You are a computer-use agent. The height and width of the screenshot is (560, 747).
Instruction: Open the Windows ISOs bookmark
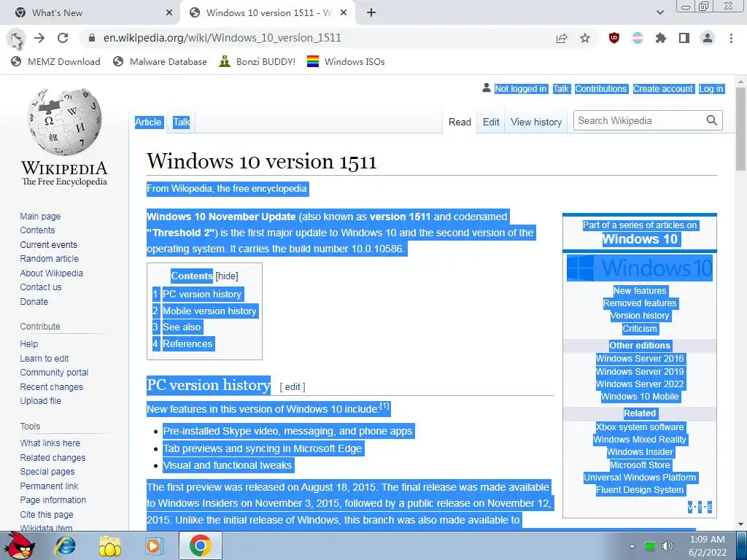pos(346,61)
